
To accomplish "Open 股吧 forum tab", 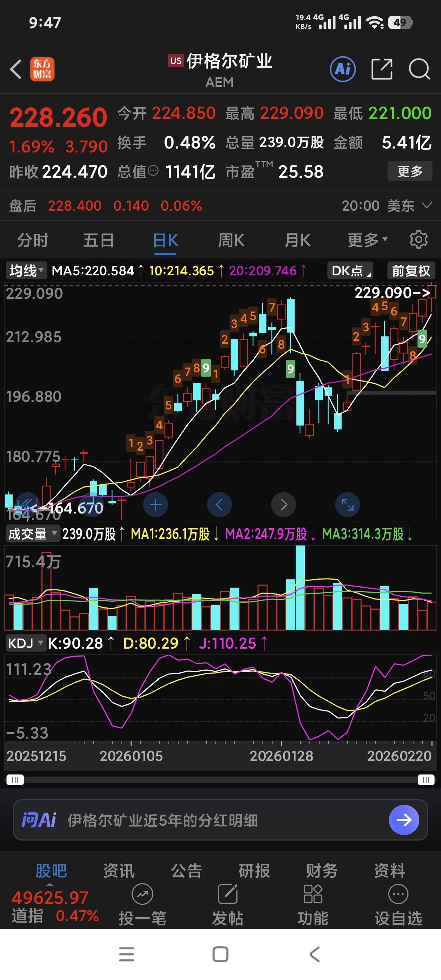I will [x=51, y=871].
